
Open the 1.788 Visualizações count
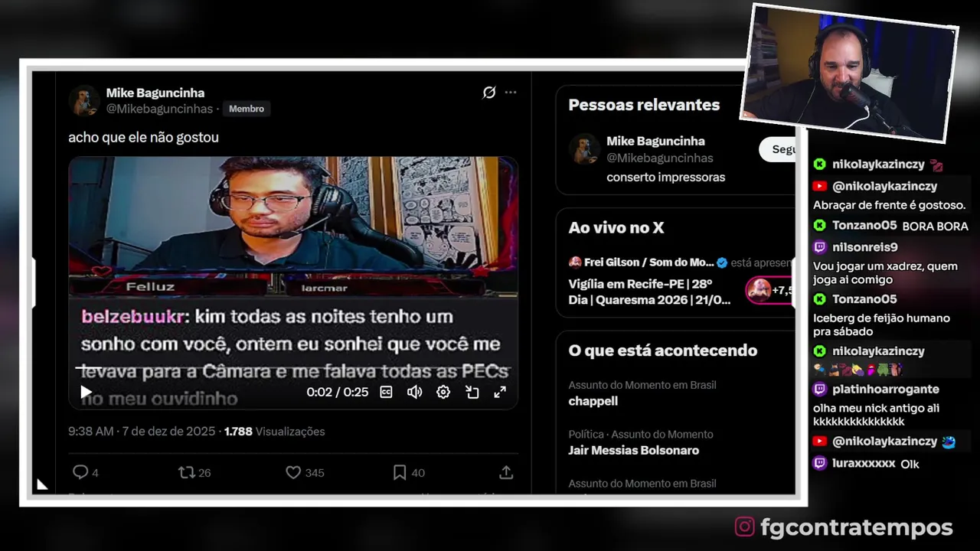[274, 431]
